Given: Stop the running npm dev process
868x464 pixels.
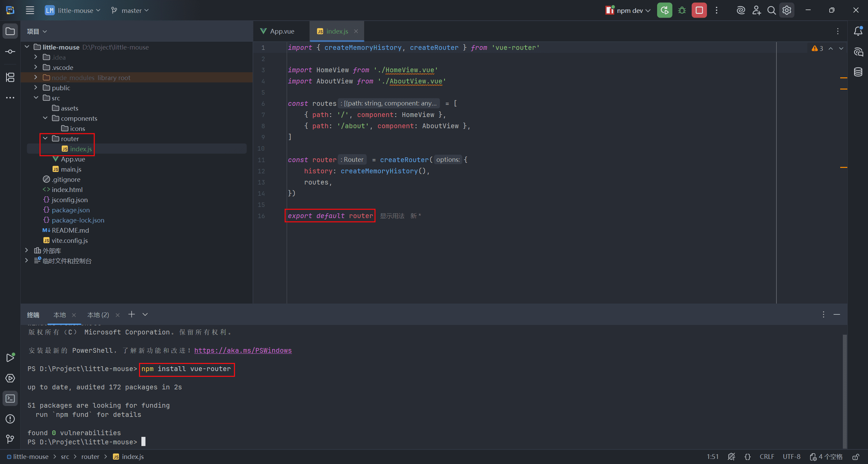Looking at the screenshot, I should [699, 10].
